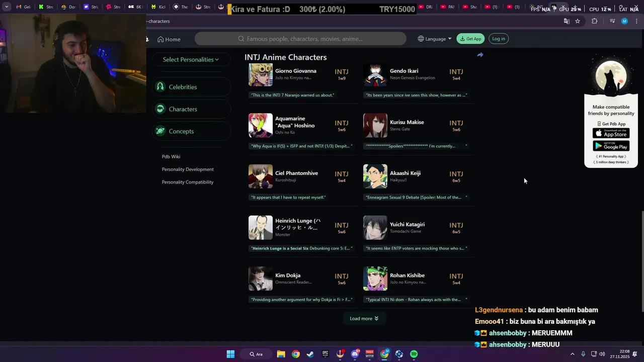This screenshot has height=362, width=644.
Task: Open Akaashi Keiji avatar thumbnail
Action: pos(375,176)
